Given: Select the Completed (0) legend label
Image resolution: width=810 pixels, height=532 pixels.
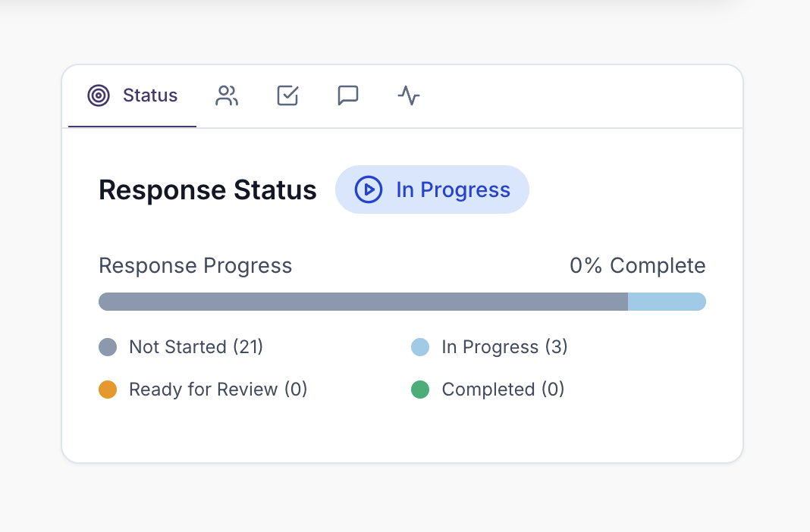Looking at the screenshot, I should [x=503, y=390].
